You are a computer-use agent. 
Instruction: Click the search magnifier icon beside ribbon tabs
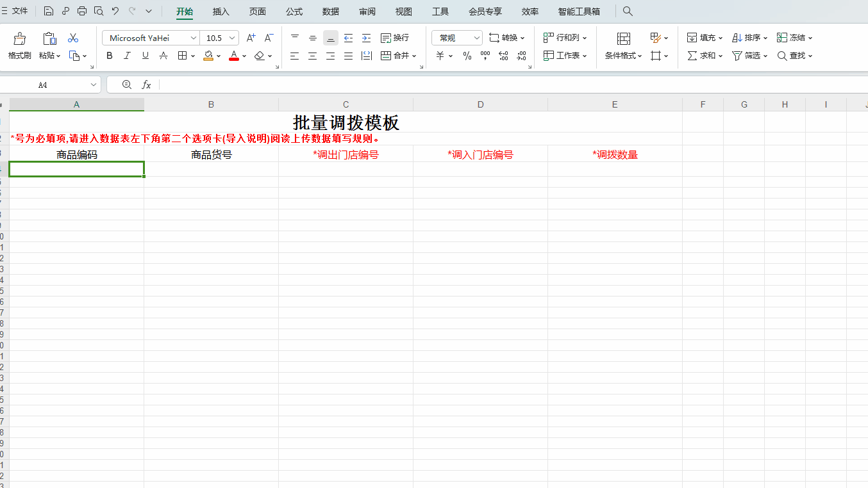(x=628, y=12)
